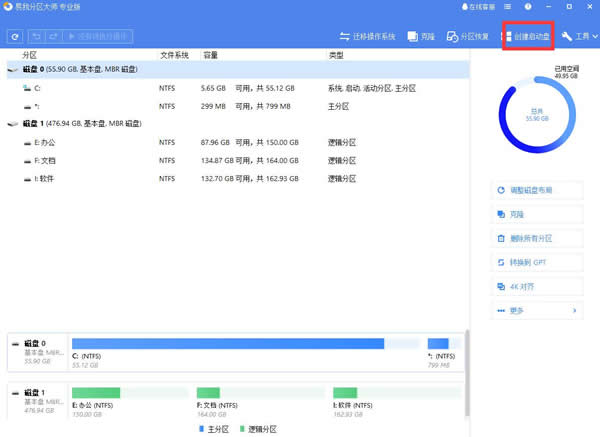The height and width of the screenshot is (437, 600).
Task: Open the hamburger menu icon in title bar
Action: click(507, 7)
